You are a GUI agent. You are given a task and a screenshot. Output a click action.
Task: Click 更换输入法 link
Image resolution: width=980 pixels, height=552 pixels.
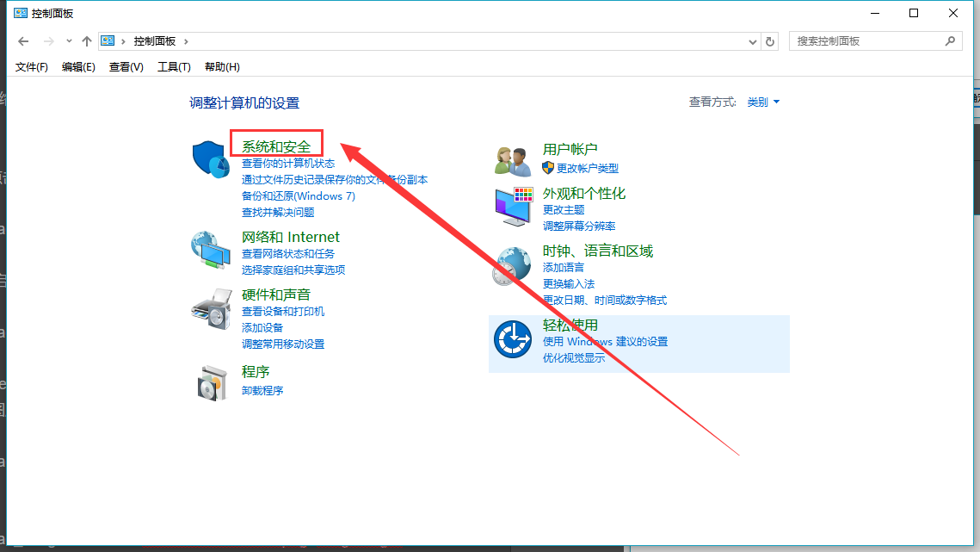coord(569,283)
